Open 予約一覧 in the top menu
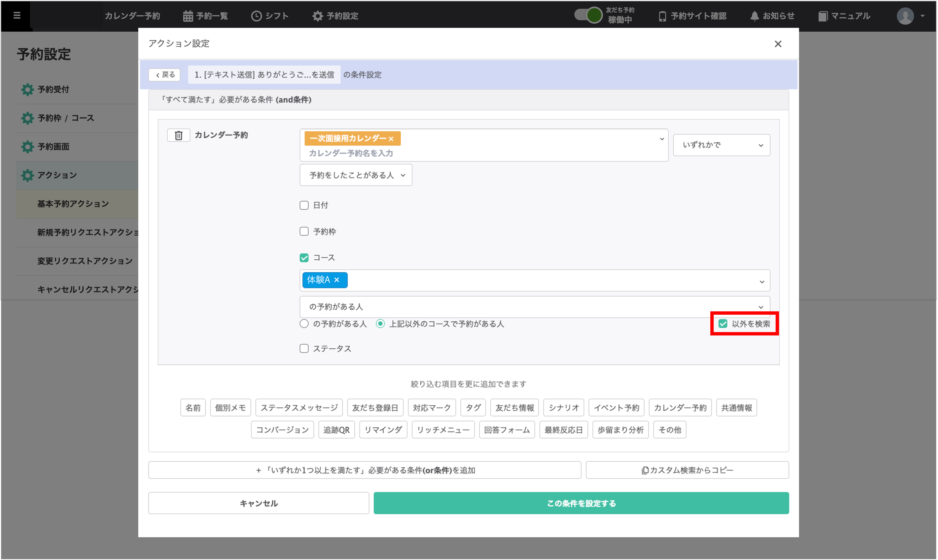The image size is (938, 560). pyautogui.click(x=205, y=16)
